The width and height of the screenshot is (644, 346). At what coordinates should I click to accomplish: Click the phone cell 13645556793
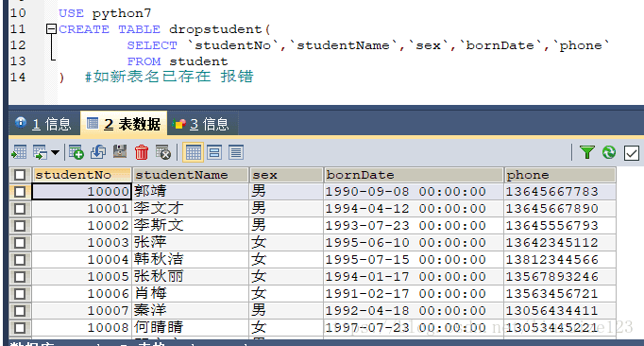(x=560, y=226)
